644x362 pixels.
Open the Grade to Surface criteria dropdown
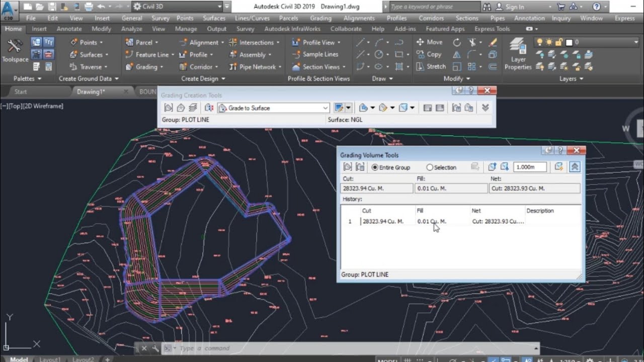click(x=325, y=108)
